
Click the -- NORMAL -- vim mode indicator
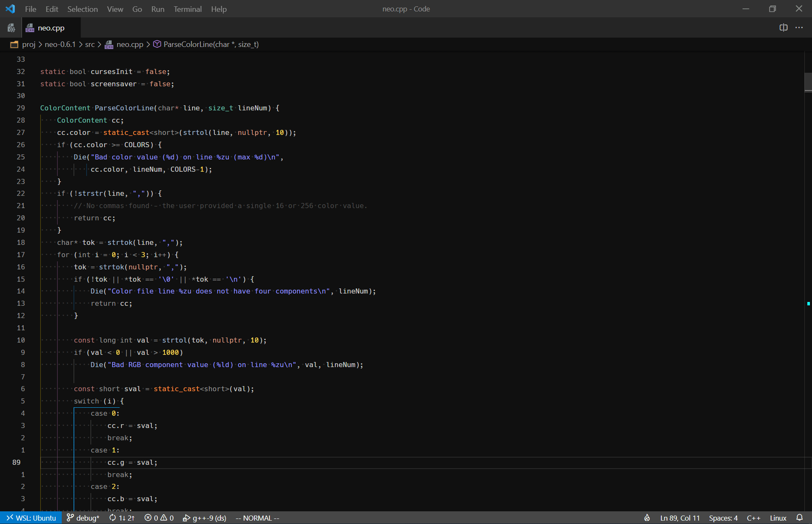[257, 518]
